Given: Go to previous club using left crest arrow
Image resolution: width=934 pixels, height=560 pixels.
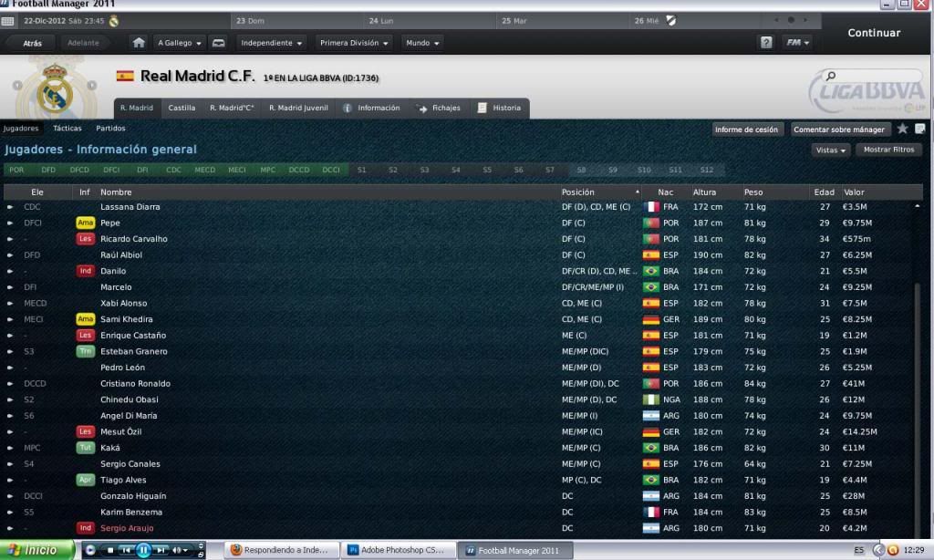Looking at the screenshot, I should [17, 85].
